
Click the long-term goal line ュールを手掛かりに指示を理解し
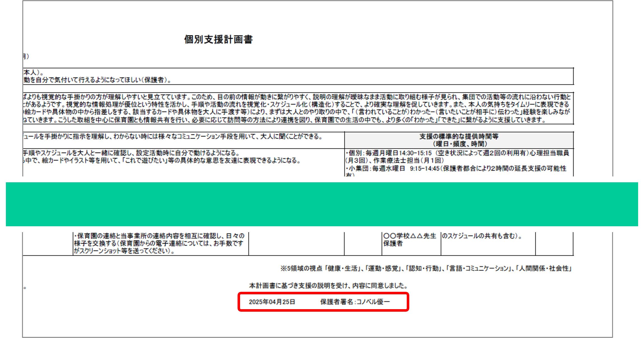coord(173,136)
